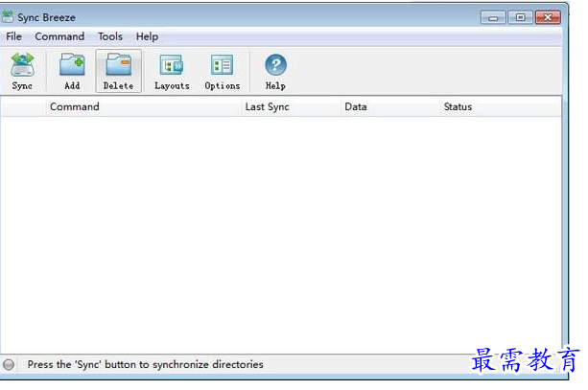588x390 pixels.
Task: Click the gray status indicator circle
Action: tap(9, 364)
